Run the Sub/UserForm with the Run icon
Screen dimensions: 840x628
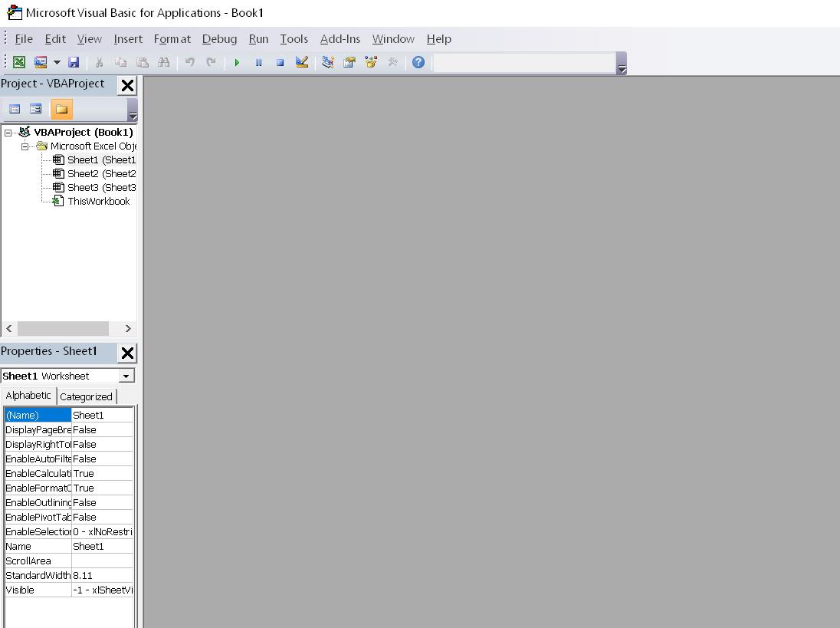[236, 62]
